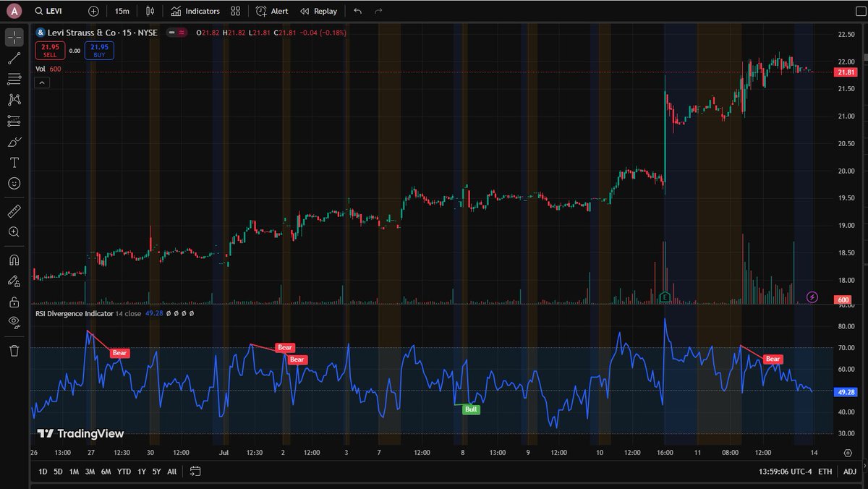Viewport: 868px width, 489px height.
Task: Click the 49.28 RSI value label
Action: tap(846, 392)
